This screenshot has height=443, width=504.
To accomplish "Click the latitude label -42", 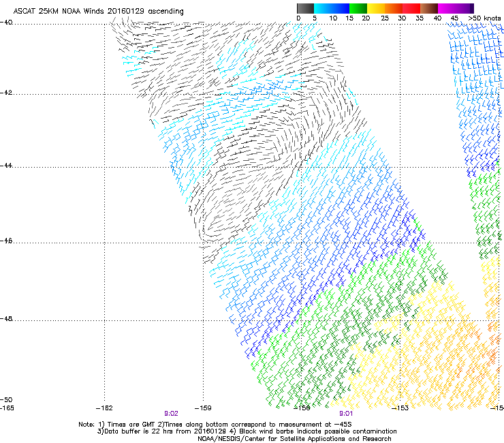I will (x=6, y=93).
